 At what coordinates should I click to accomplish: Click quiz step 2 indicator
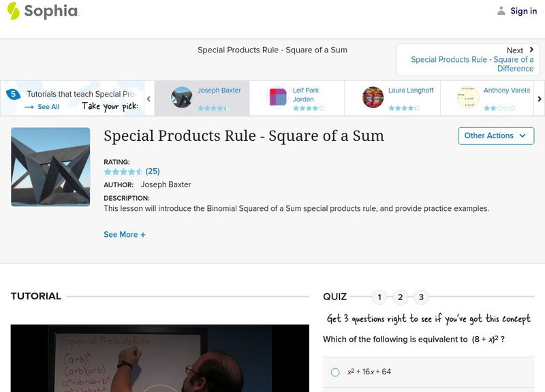399,295
